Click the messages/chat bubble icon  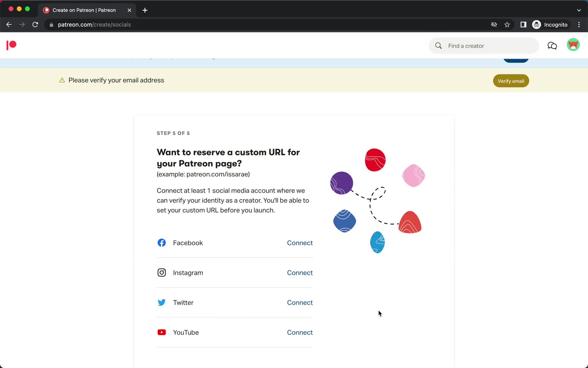click(x=552, y=45)
